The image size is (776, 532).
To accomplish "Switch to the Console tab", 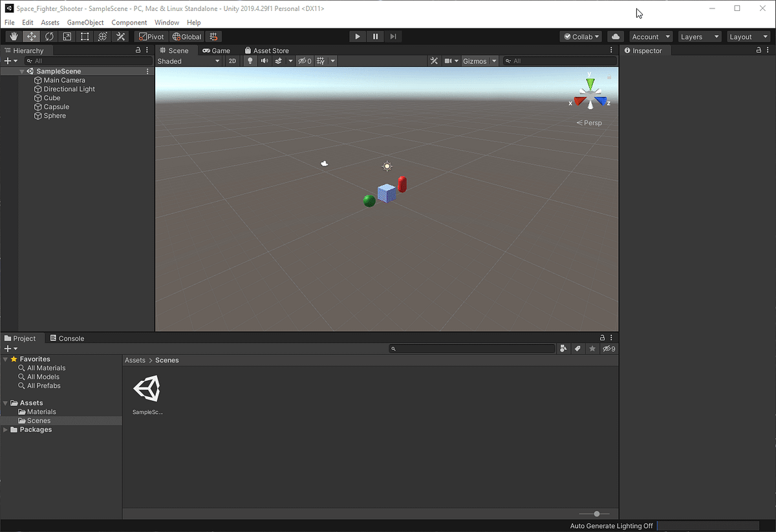I will pyautogui.click(x=67, y=338).
